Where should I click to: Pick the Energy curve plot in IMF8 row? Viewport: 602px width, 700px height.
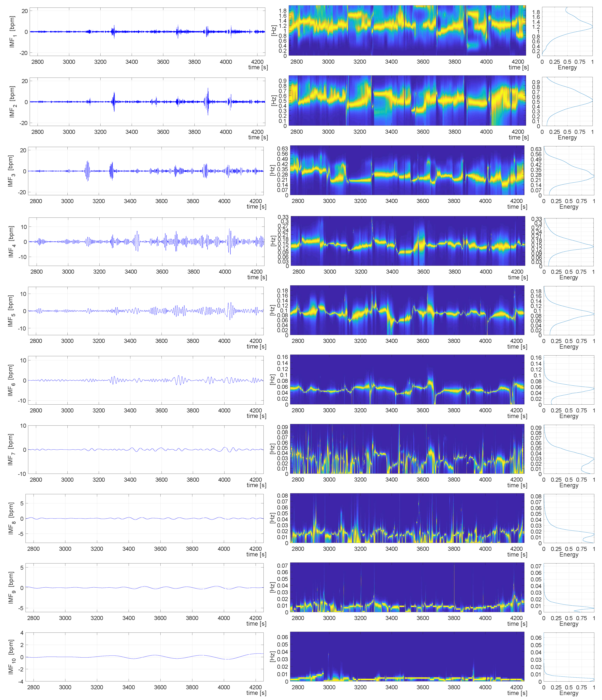[569, 519]
